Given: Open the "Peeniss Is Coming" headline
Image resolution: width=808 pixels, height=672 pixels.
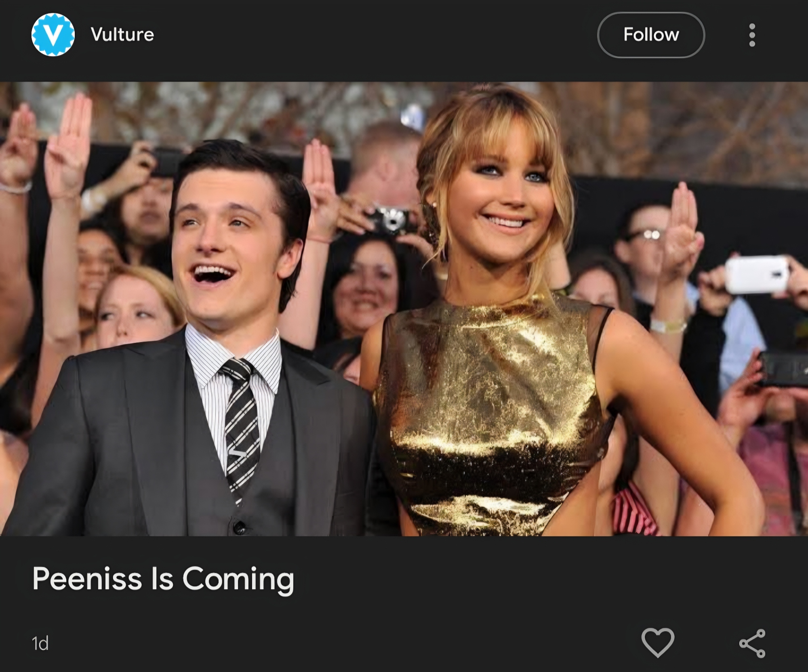Looking at the screenshot, I should 163,579.
